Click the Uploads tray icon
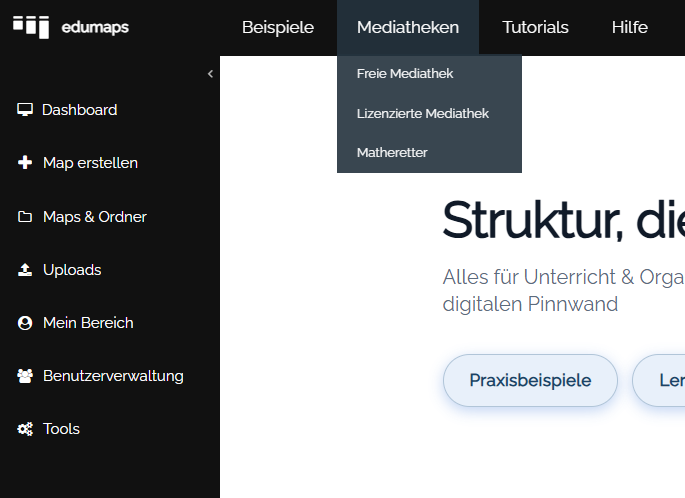Viewport: 685px width, 498px height. tap(25, 270)
